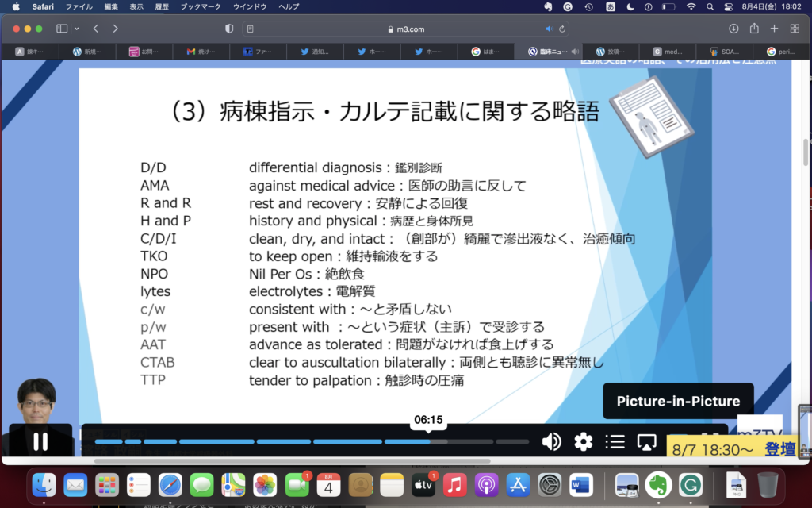Mute audio in address bar

click(x=550, y=29)
